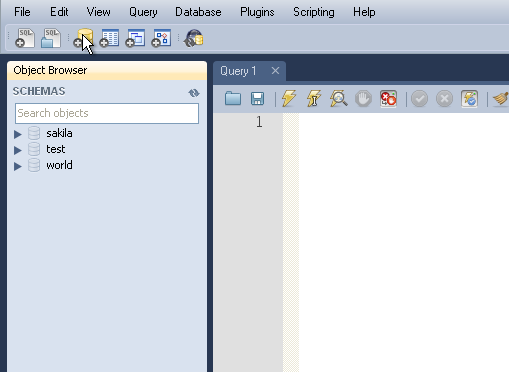509x372 pixels.
Task: Open the Database menu
Action: pyautogui.click(x=198, y=12)
